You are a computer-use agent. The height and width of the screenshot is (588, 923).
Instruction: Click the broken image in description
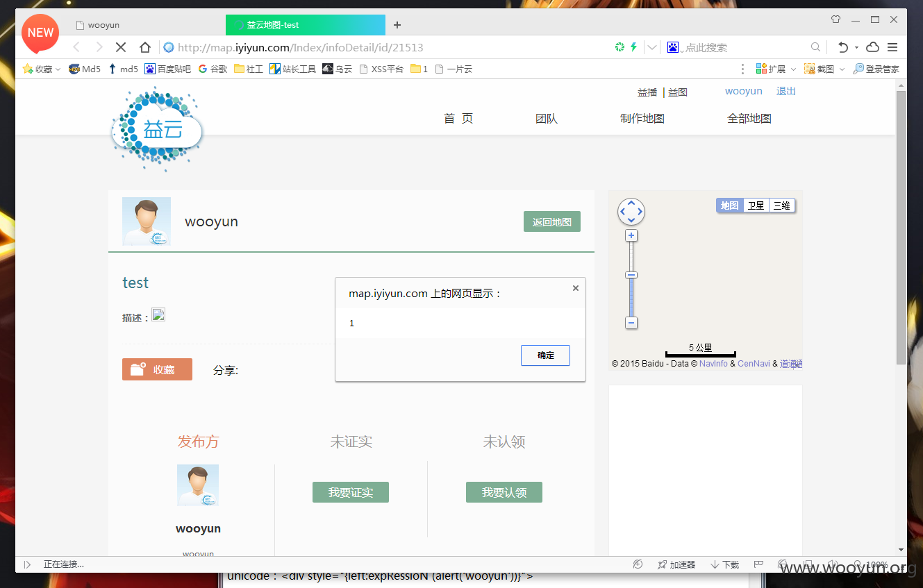(x=158, y=315)
